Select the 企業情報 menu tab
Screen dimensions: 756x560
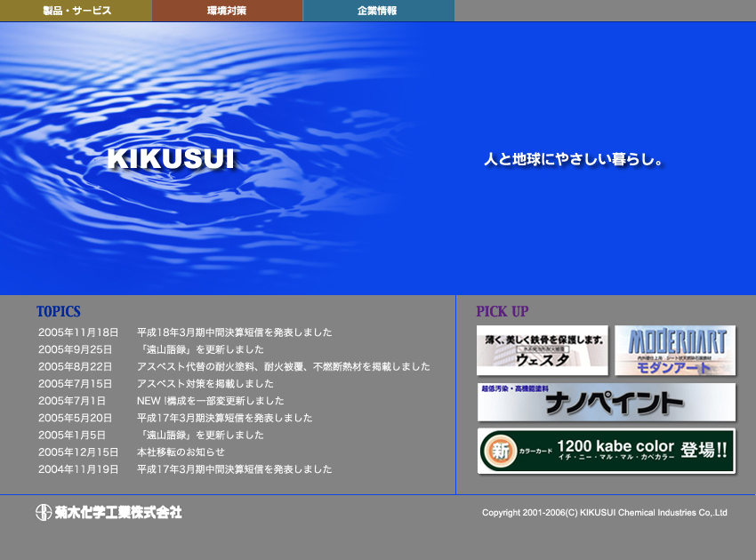point(378,11)
